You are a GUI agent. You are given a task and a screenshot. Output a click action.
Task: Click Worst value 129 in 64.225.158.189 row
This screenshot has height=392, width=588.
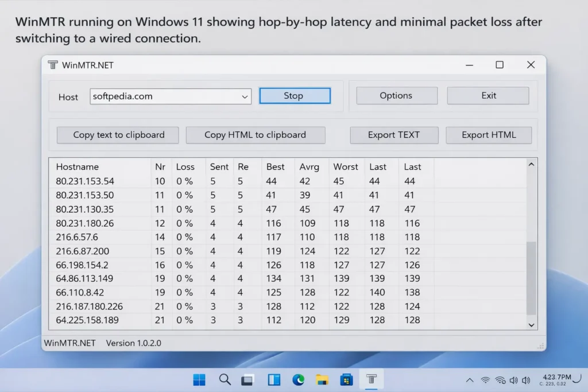click(342, 320)
